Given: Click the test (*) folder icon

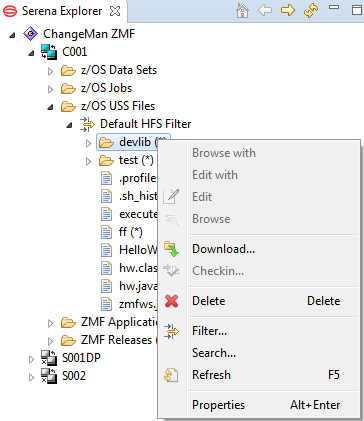Looking at the screenshot, I should pos(106,160).
